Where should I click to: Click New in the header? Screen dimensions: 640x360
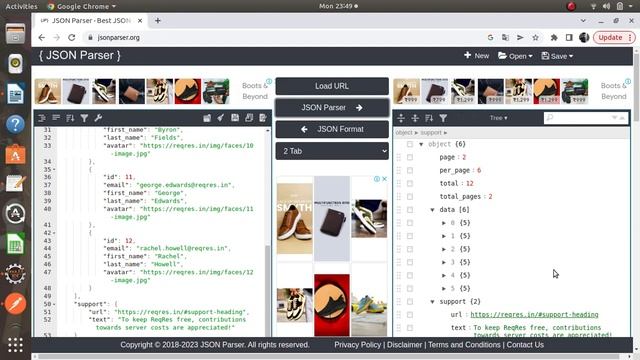point(476,56)
